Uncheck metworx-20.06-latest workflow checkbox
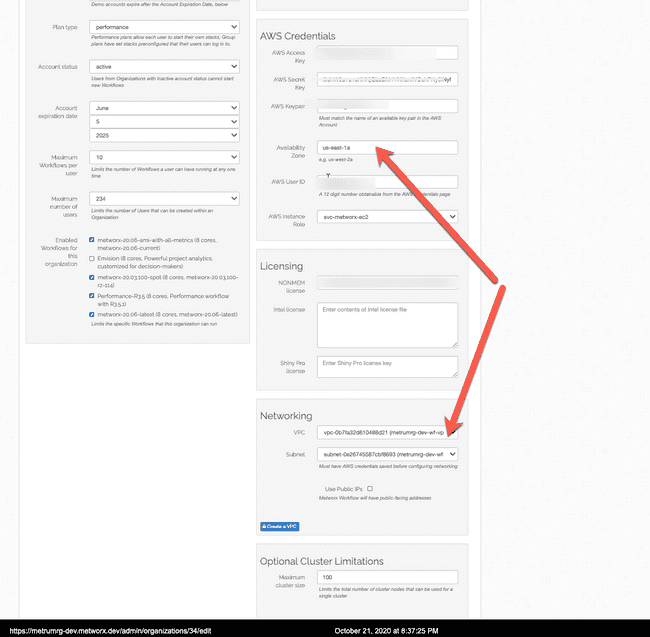The height and width of the screenshot is (637, 650). 92,314
